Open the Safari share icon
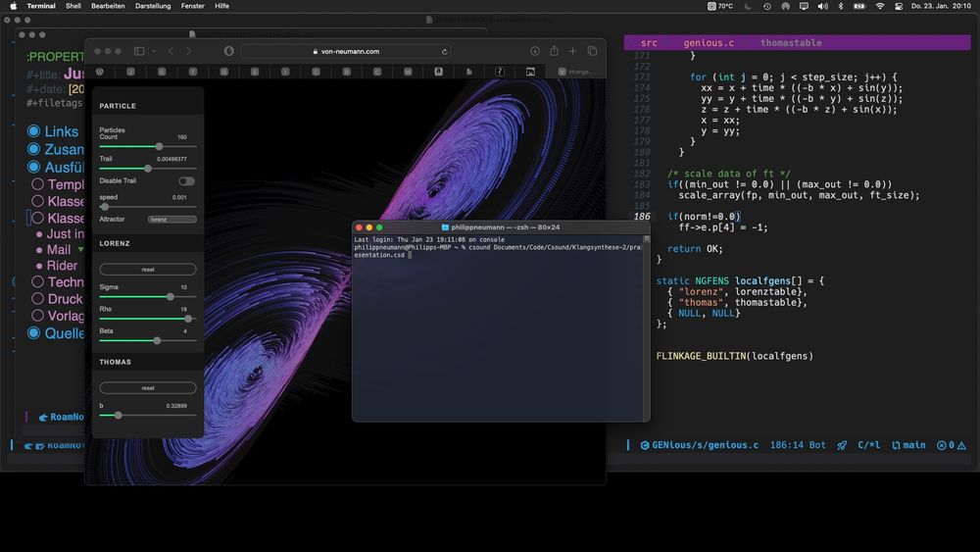This screenshot has height=552, width=980. pyautogui.click(x=554, y=51)
